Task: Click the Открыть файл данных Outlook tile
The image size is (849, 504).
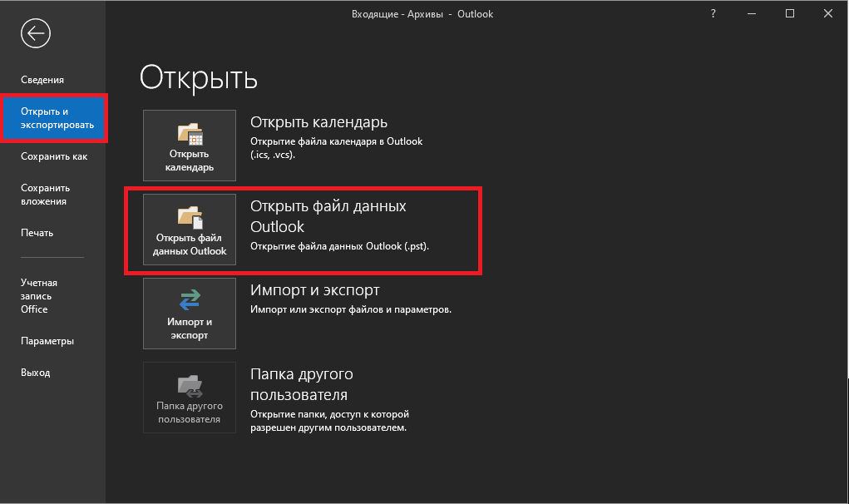Action: 190,230
